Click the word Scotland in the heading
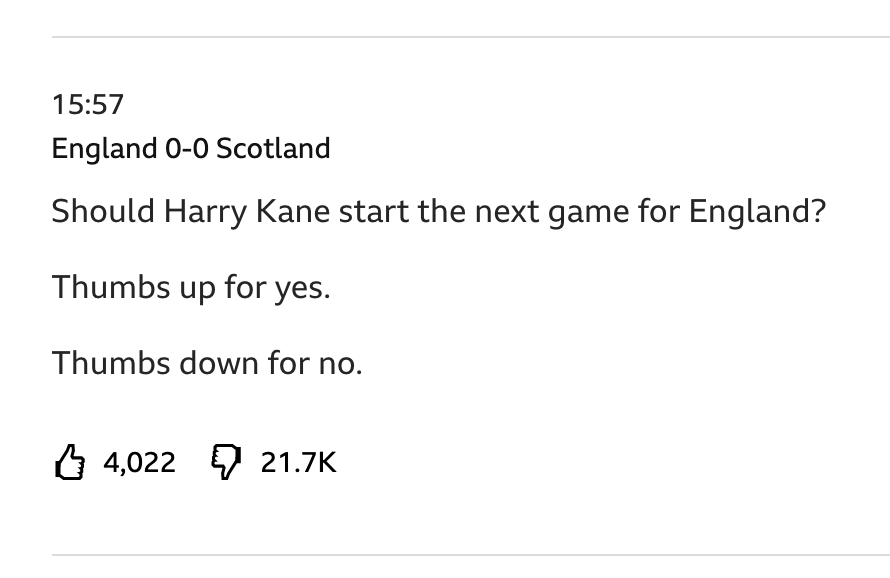Viewport: 890px width, 578px height. pyautogui.click(x=273, y=149)
